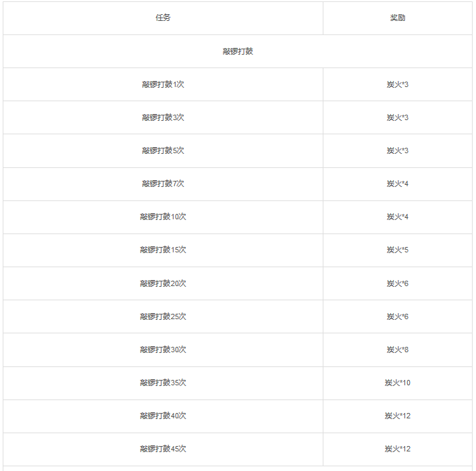476x471 pixels.
Task: Click the 敲锣打鼓35次 task cell
Action: pos(163,383)
